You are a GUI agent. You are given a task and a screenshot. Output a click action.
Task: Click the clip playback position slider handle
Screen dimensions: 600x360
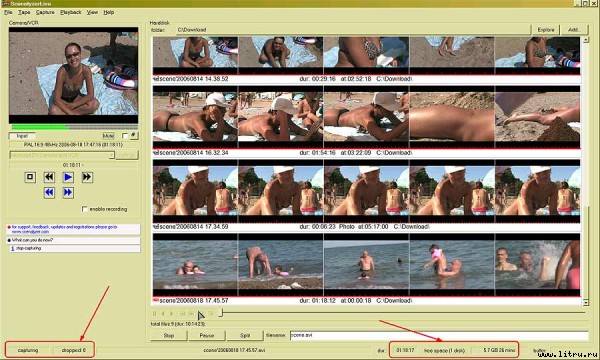(221, 313)
